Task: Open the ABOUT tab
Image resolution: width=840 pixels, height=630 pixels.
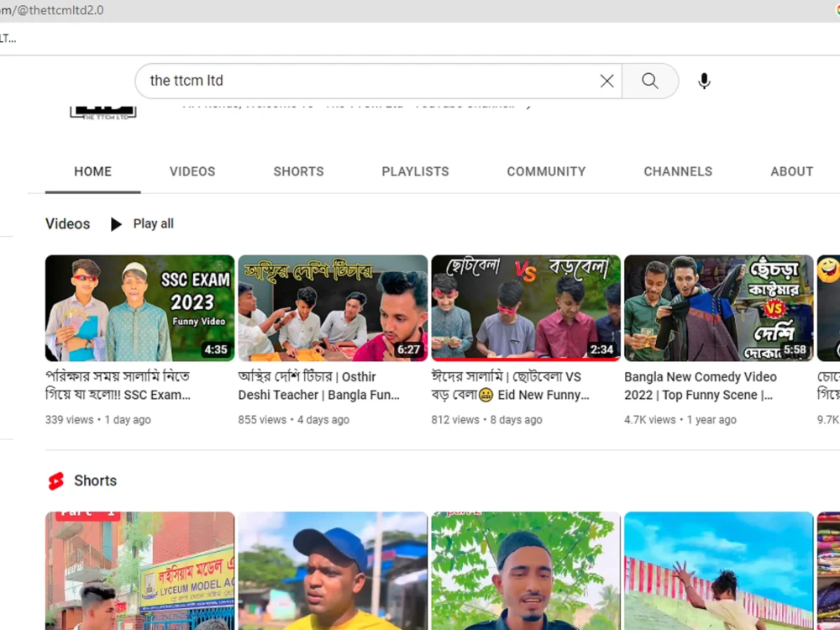Action: pos(792,171)
